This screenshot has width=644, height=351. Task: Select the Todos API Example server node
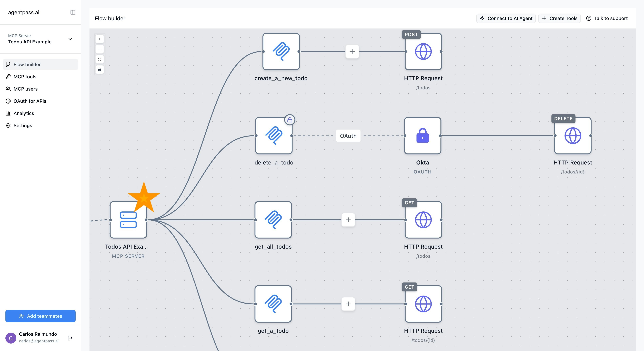[128, 220]
